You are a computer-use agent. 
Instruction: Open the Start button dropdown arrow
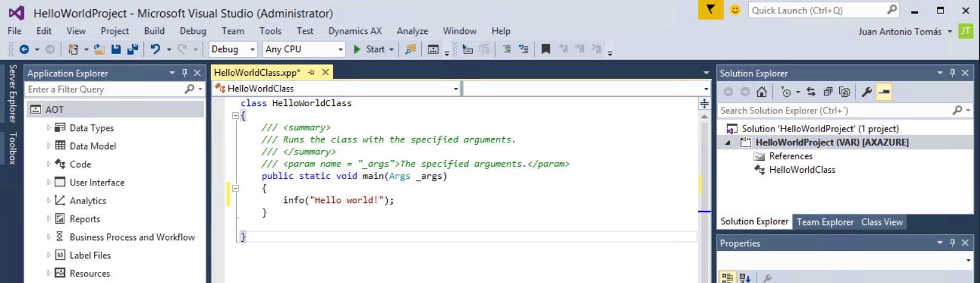[391, 50]
